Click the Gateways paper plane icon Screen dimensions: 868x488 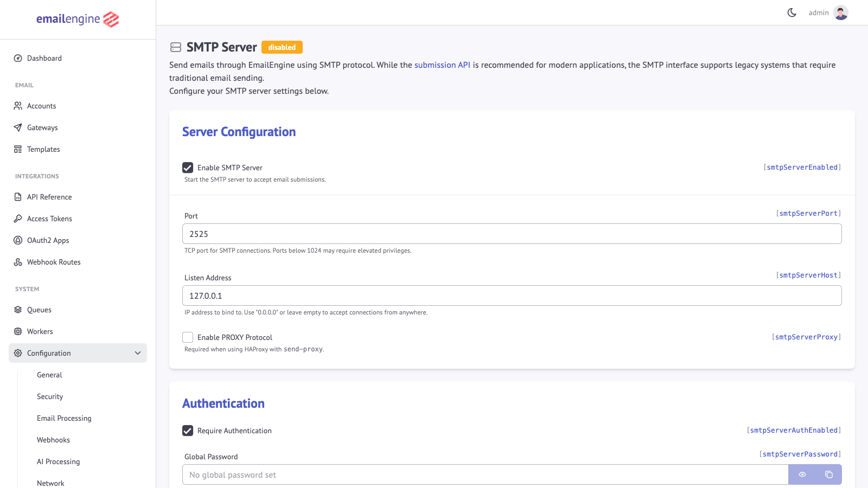coord(18,127)
